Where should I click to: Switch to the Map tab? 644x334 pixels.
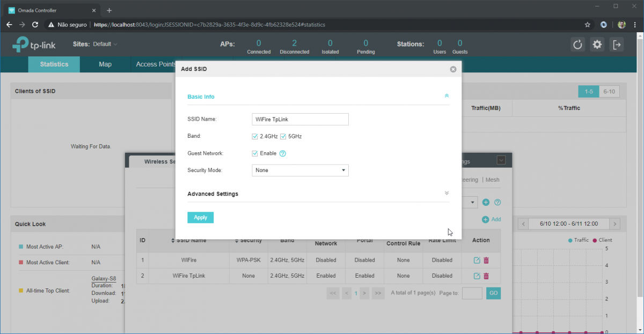coord(105,64)
